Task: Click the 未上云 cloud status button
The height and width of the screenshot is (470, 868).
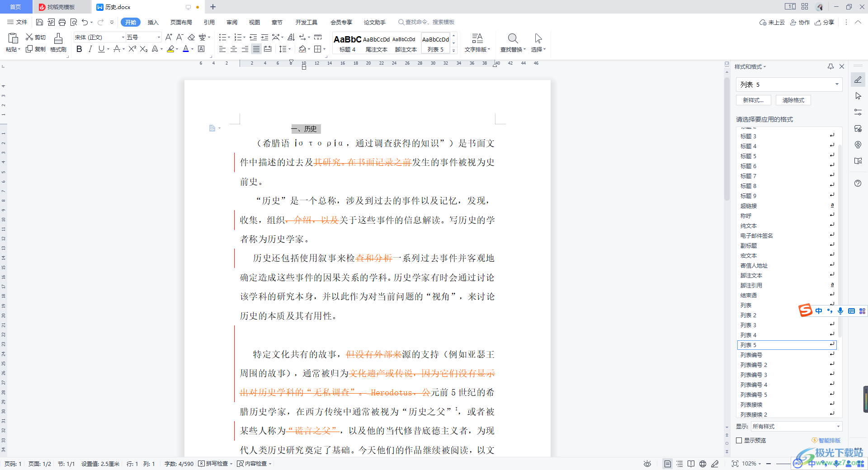Action: [772, 22]
